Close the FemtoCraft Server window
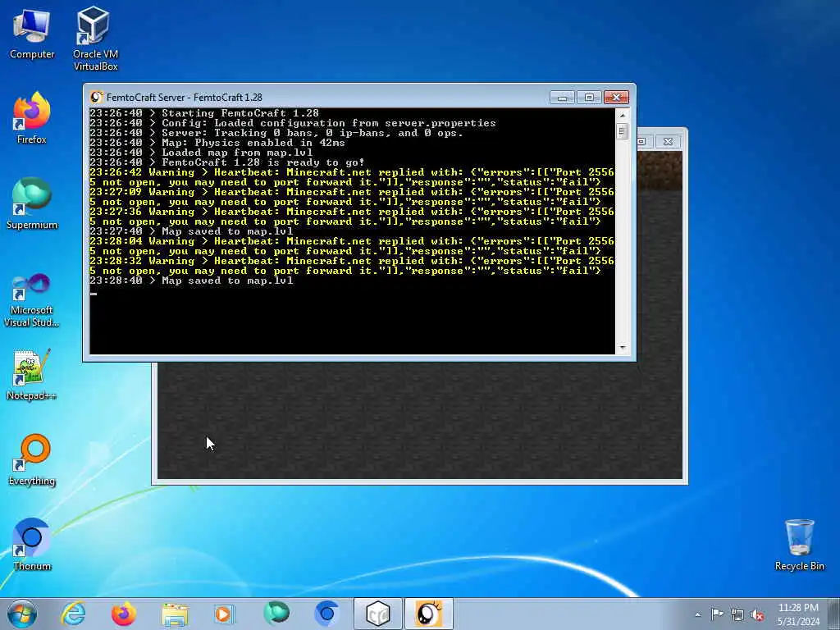Image resolution: width=840 pixels, height=630 pixels. tap(616, 97)
